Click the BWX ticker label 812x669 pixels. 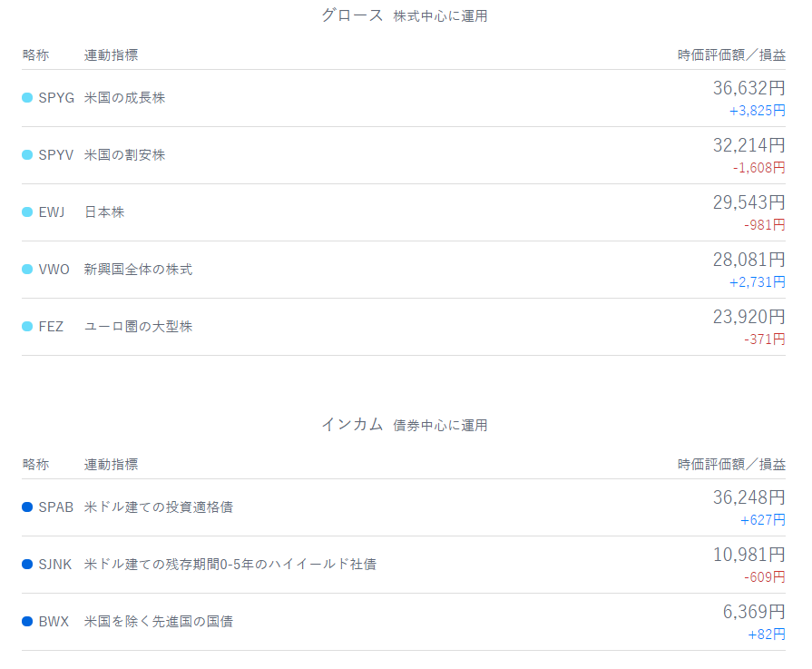(54, 621)
